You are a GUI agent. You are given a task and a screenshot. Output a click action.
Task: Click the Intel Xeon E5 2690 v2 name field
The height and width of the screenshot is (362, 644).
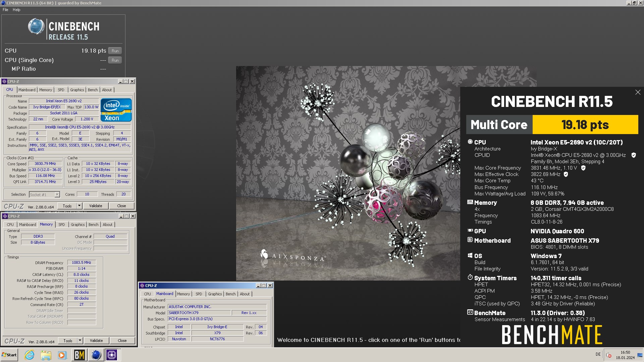click(64, 101)
